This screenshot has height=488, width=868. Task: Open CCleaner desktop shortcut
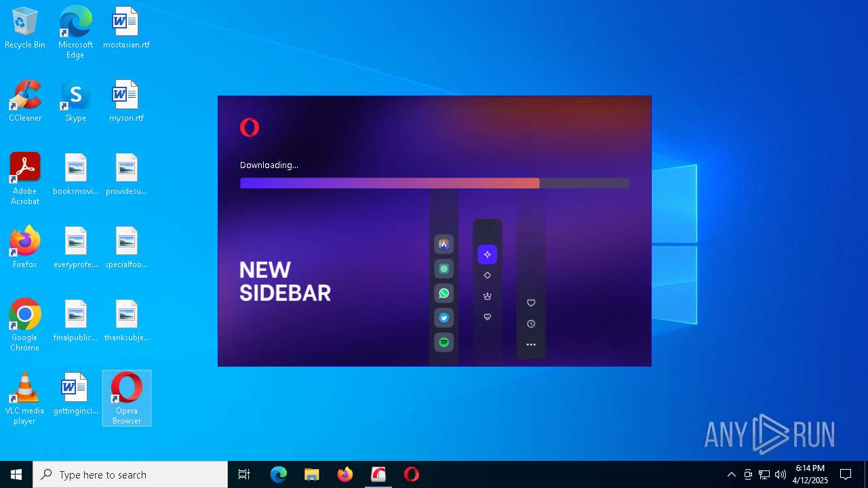coord(25,101)
